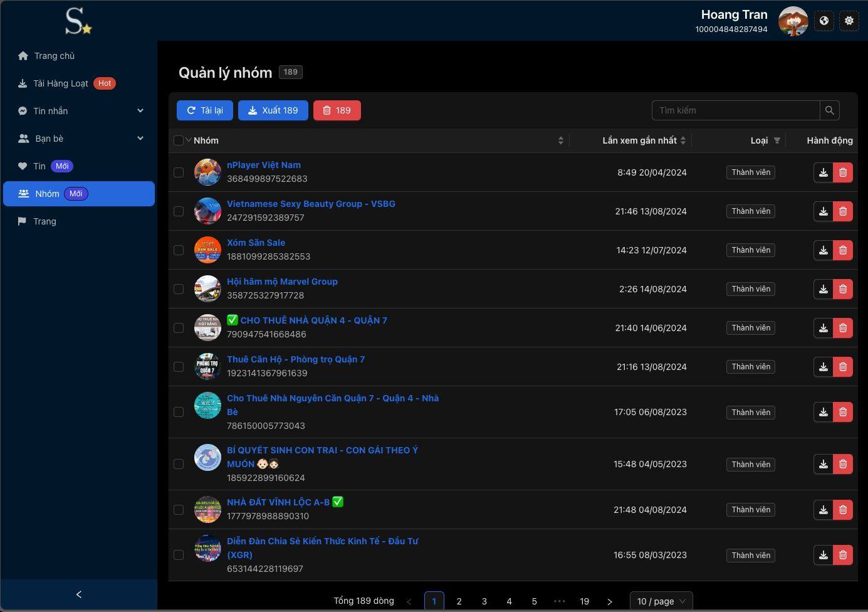
Task: Check the nPlayer Việt Nam row checkbox
Action: (179, 172)
